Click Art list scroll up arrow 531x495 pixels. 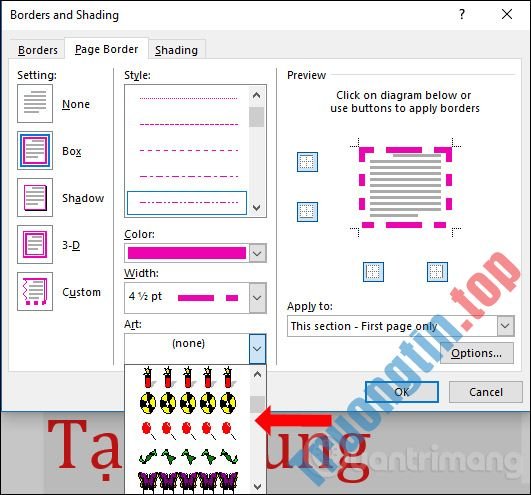pyautogui.click(x=258, y=374)
